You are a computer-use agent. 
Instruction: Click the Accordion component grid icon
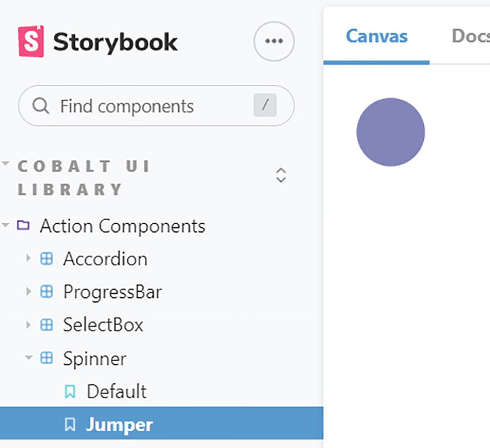[47, 259]
